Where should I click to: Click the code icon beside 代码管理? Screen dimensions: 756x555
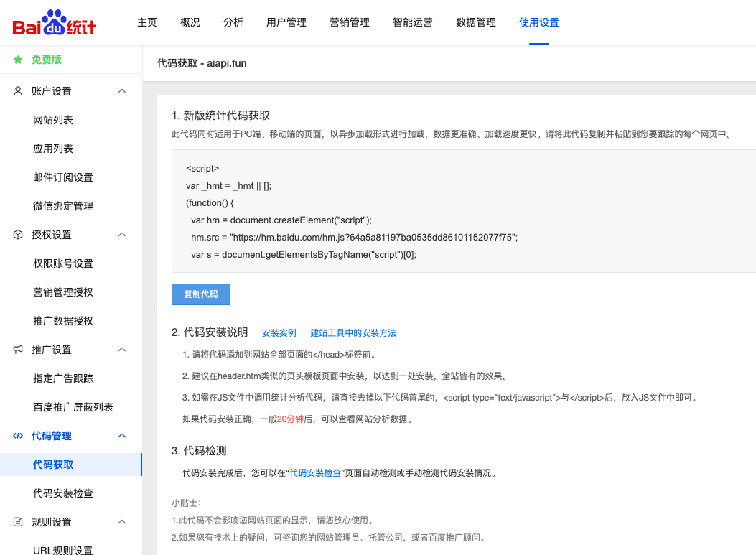click(18, 436)
